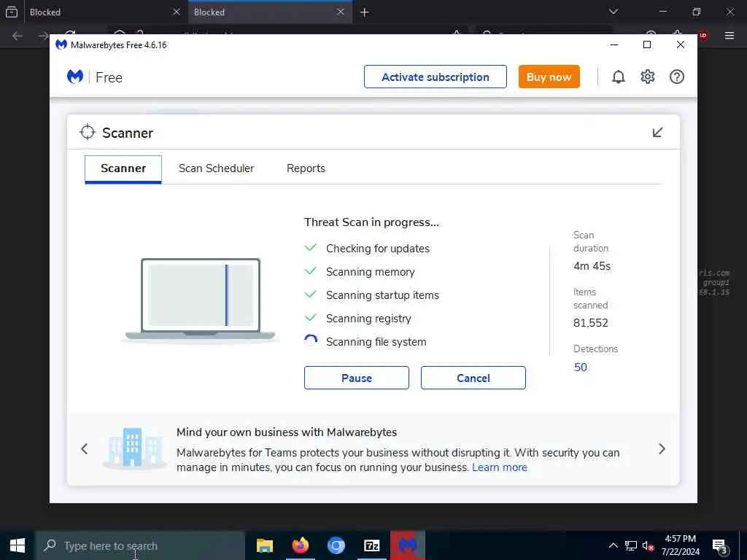
Task: Open network status tray icon
Action: [631, 545]
